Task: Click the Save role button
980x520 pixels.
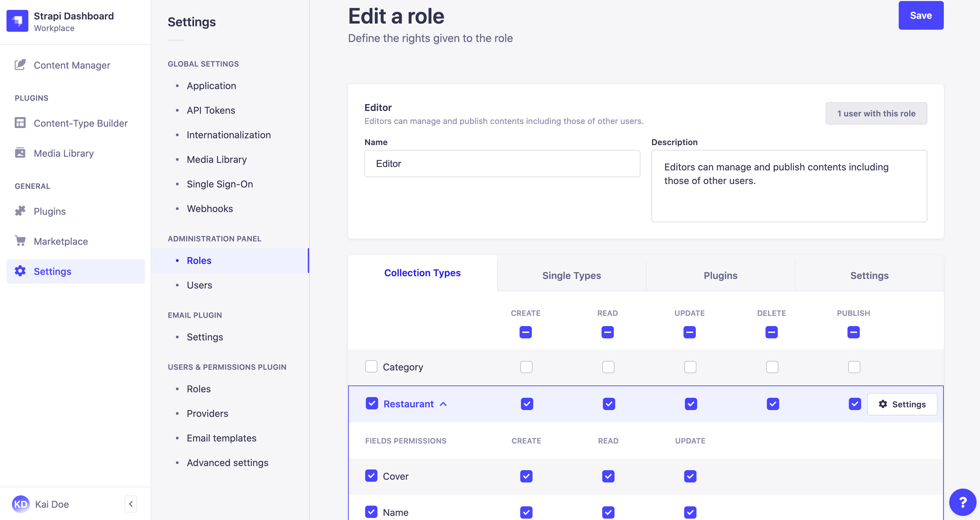Action: click(x=921, y=15)
